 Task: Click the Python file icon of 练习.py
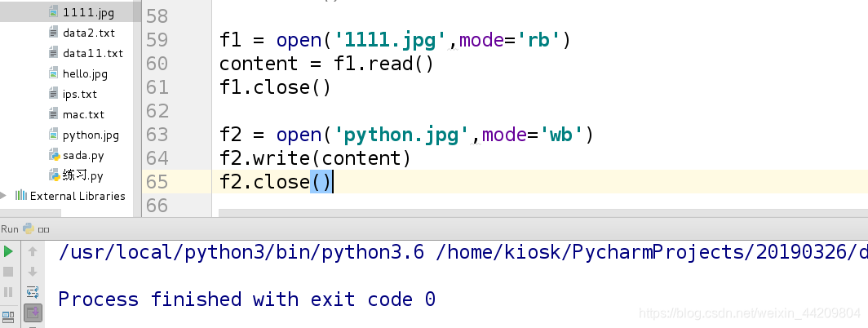[x=54, y=175]
